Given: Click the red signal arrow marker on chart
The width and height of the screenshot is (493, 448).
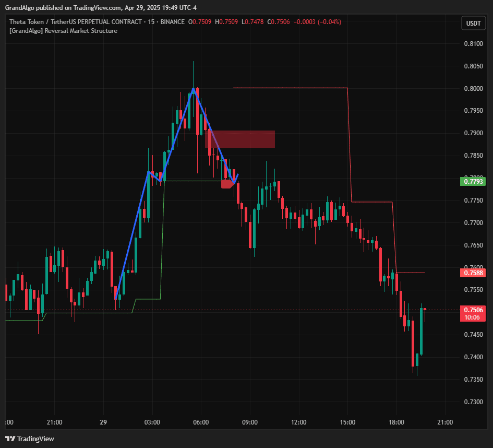Looking at the screenshot, I should point(227,184).
